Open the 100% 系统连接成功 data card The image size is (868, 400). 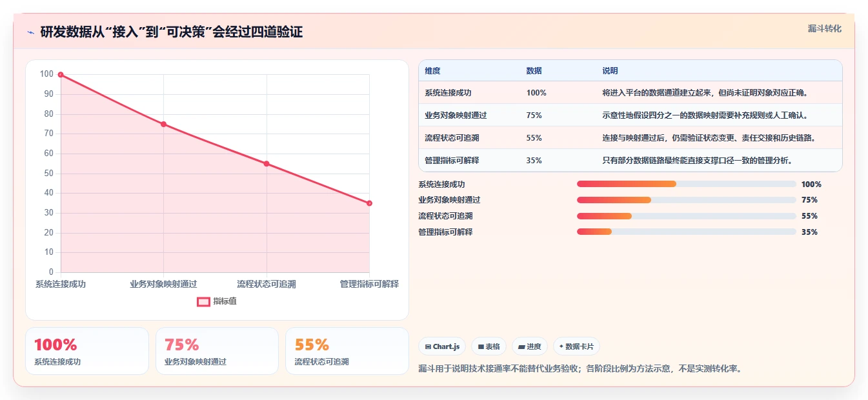(87, 351)
